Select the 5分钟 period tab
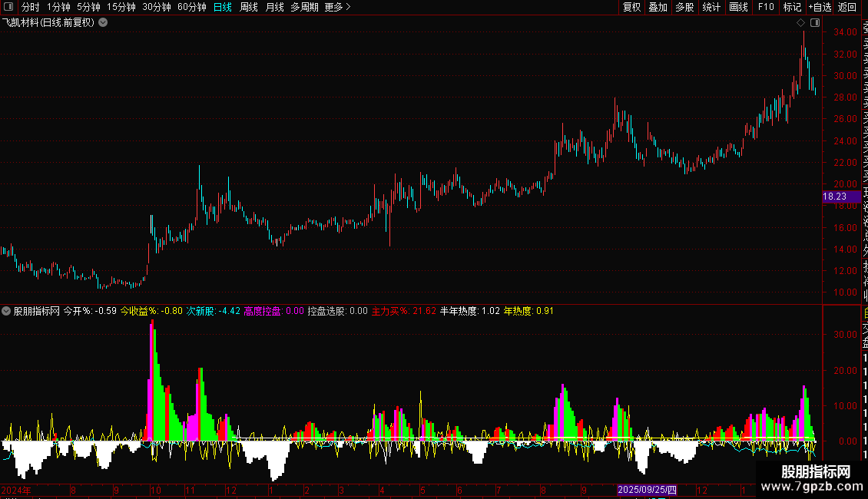The width and height of the screenshot is (868, 499). pyautogui.click(x=88, y=7)
